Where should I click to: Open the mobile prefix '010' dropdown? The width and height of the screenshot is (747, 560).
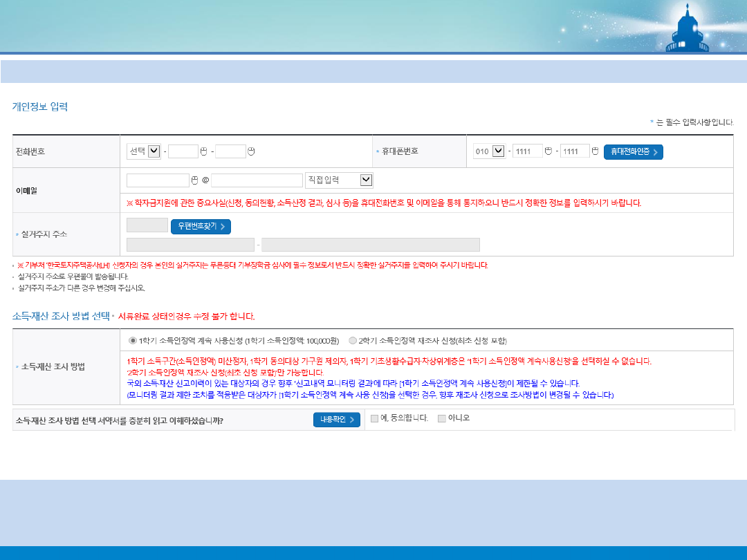pos(489,151)
